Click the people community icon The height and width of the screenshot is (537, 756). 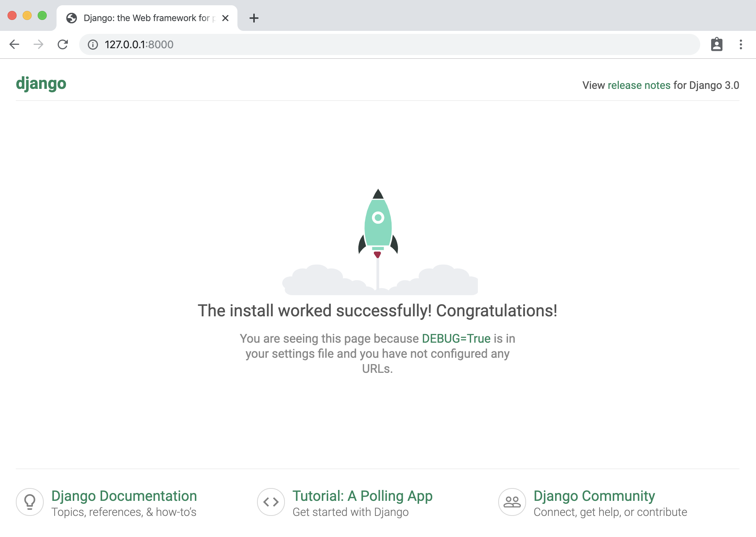[x=512, y=502]
